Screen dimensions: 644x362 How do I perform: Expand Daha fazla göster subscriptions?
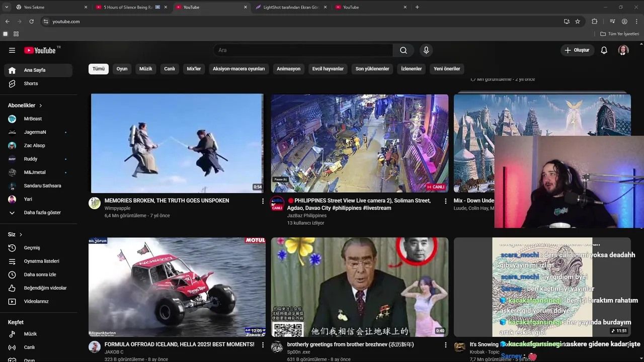(x=38, y=213)
